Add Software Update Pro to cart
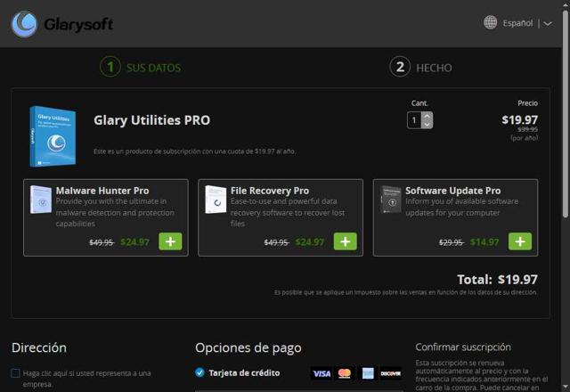 pos(520,241)
